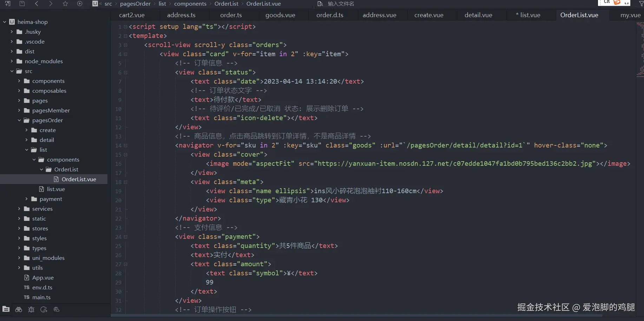Click the heima-shop project icon
The image size is (644, 321).
pos(12,22)
